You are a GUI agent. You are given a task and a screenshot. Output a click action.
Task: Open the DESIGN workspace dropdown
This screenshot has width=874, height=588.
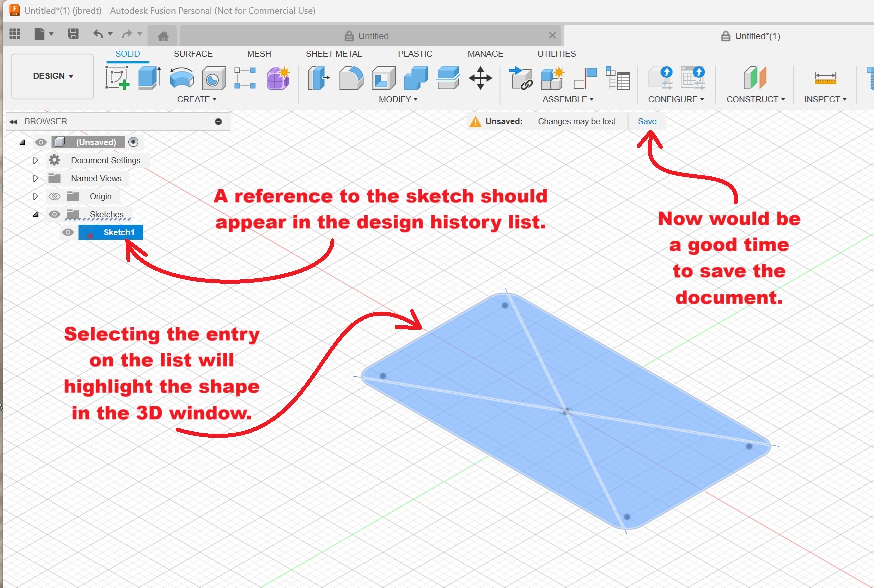(53, 76)
